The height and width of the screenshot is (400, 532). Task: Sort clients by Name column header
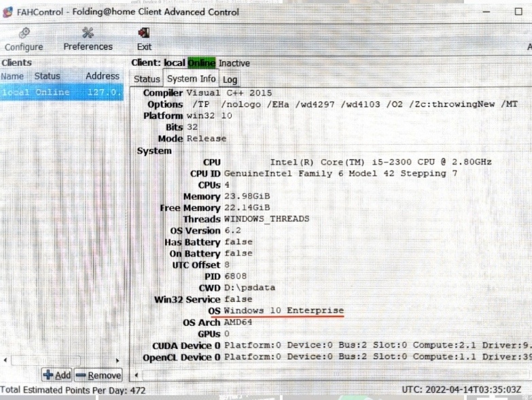coord(12,76)
